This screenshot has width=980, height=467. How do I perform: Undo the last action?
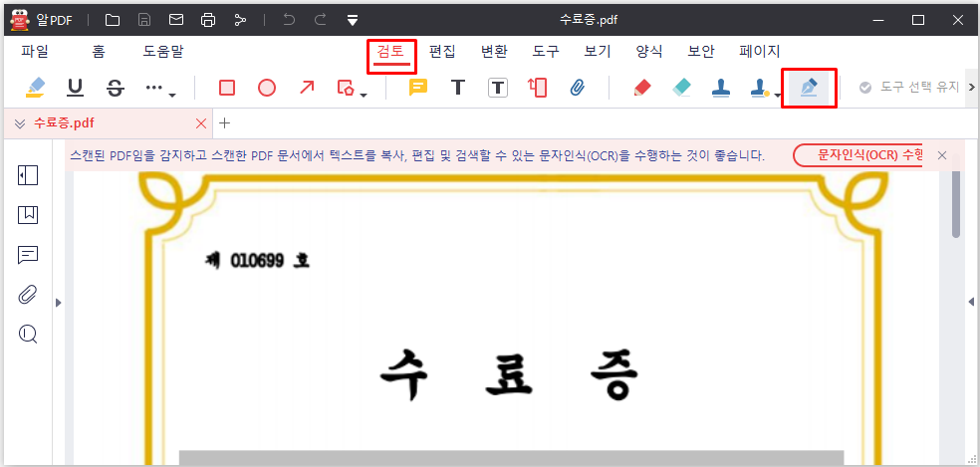289,20
